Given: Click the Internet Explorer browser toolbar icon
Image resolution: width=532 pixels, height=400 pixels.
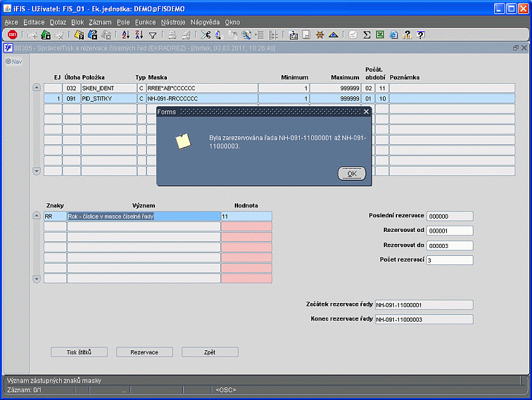Looking at the screenshot, I should click(394, 35).
